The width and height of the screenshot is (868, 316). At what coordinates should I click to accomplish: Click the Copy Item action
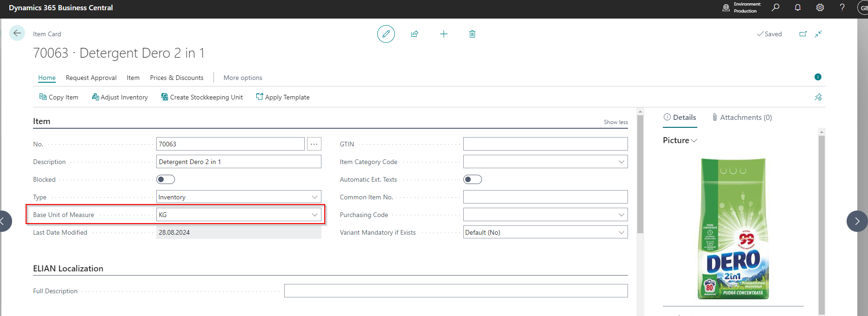point(59,97)
